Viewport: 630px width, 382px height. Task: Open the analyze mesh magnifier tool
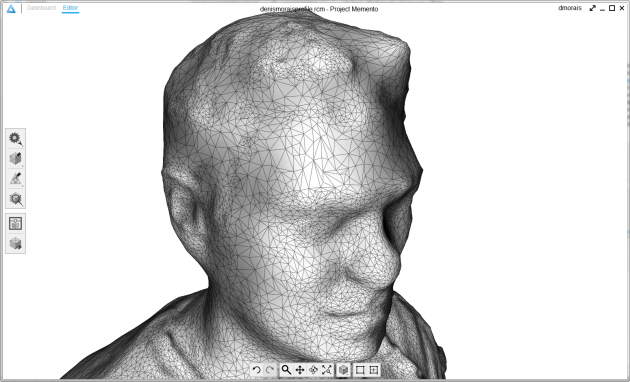(15, 199)
